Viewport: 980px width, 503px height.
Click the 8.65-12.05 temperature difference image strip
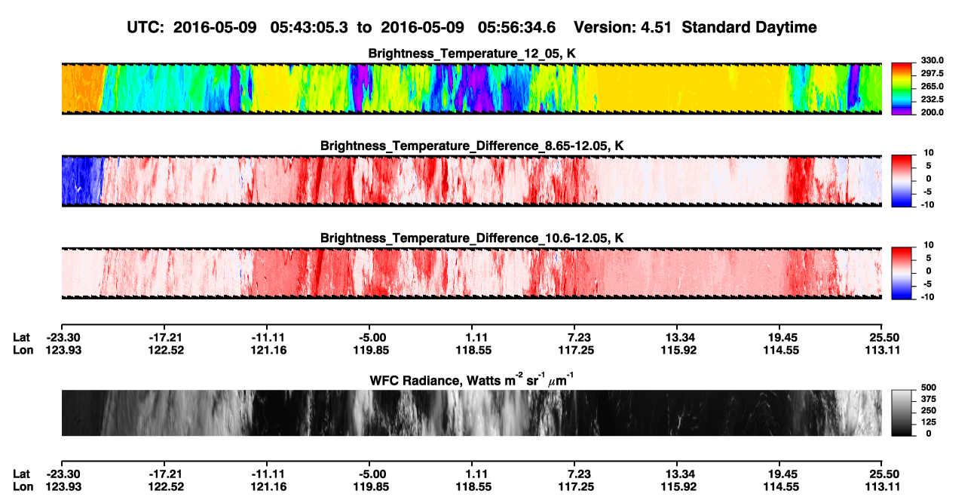(471, 180)
